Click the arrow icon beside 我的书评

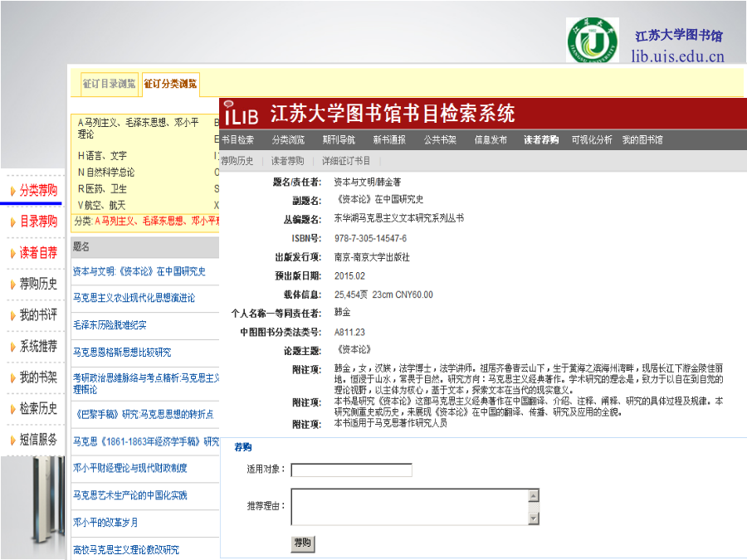tap(12, 316)
